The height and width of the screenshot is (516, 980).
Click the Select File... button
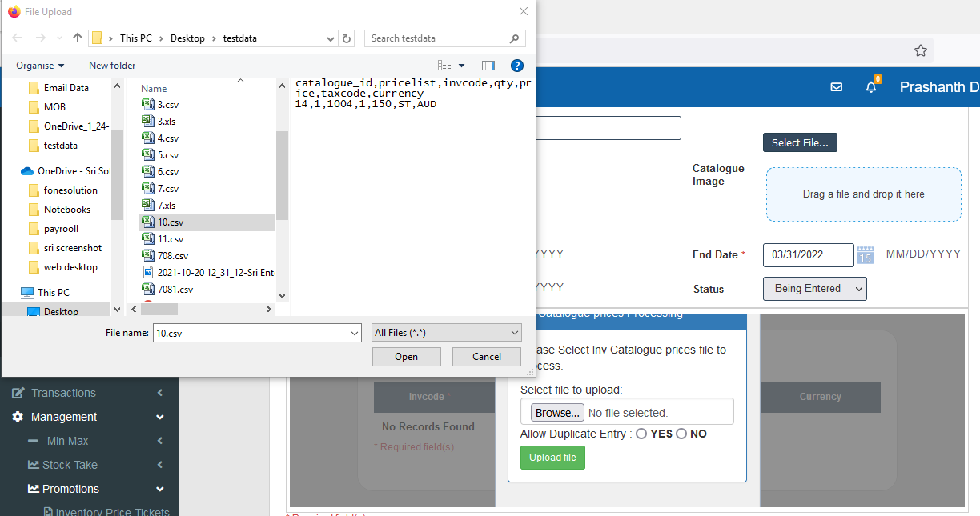tap(800, 142)
